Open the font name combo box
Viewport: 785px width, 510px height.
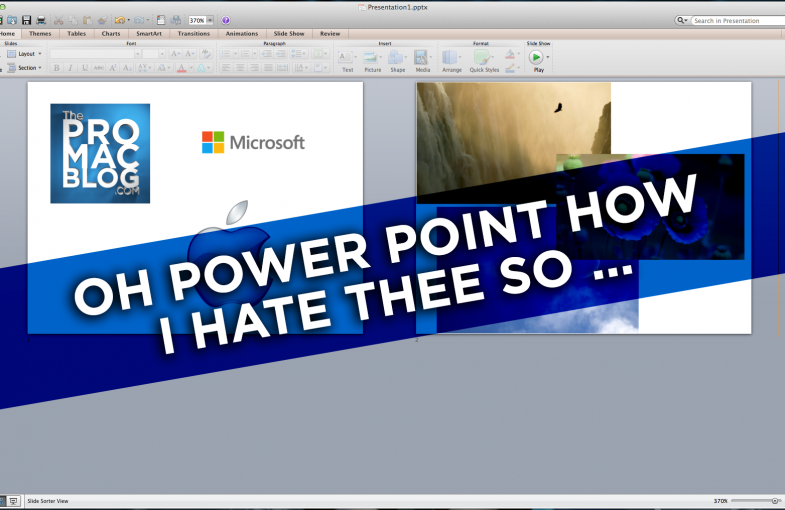95,54
